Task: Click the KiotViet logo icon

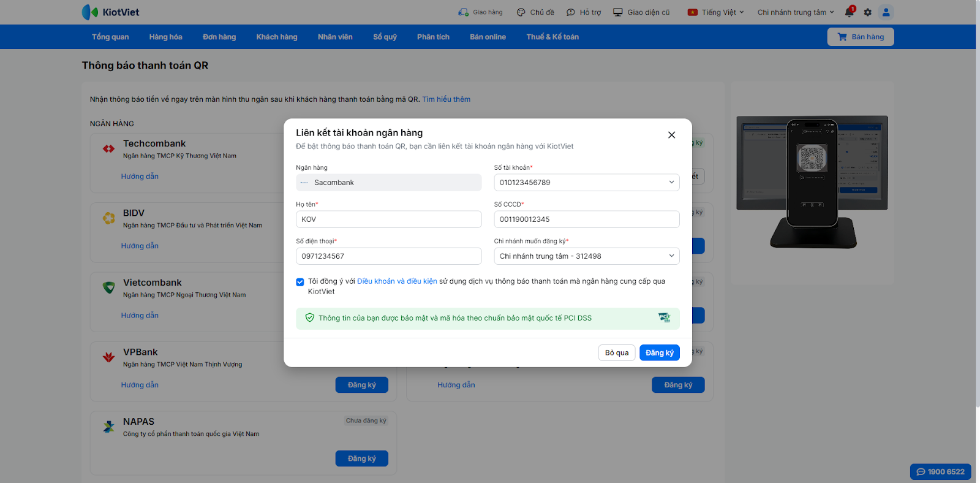Action: pyautogui.click(x=90, y=12)
